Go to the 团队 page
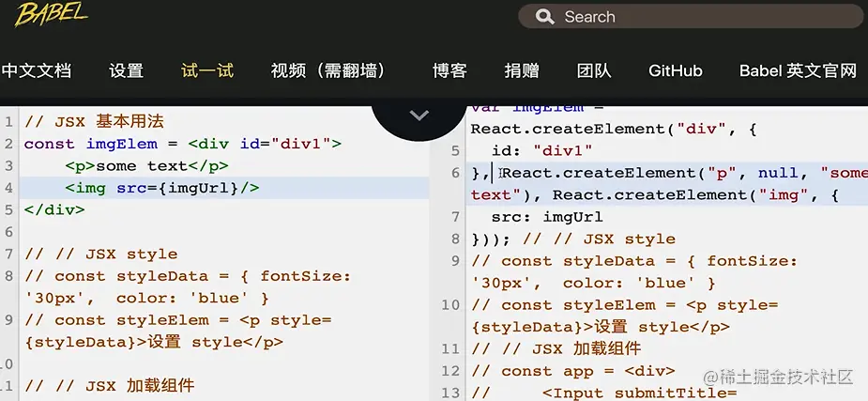Viewport: 868px width, 401px height. coord(594,70)
